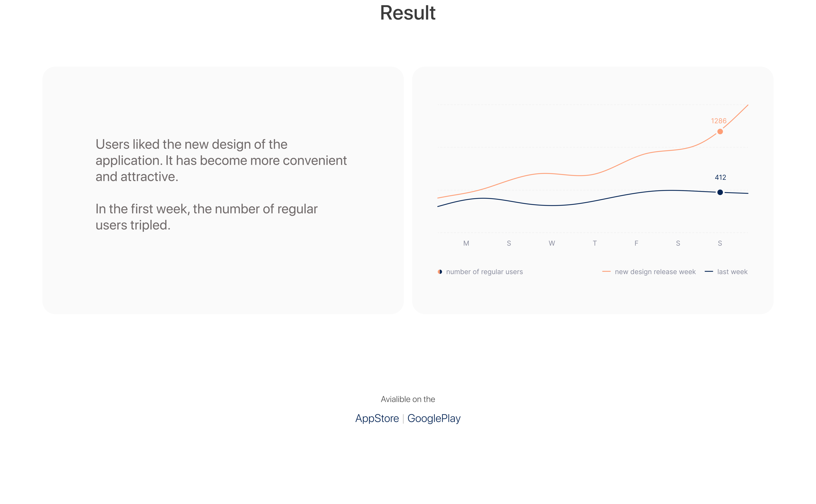Select the F day label on the axis
Viewport: 816px width, 504px height.
click(636, 243)
